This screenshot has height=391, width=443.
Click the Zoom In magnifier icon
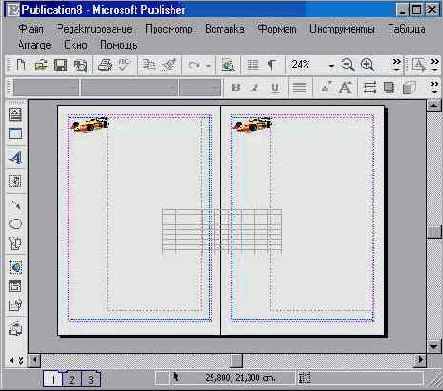[x=367, y=64]
